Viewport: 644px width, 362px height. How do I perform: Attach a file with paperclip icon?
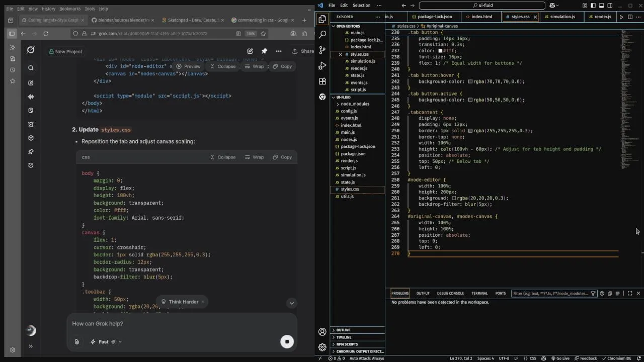pos(76,342)
